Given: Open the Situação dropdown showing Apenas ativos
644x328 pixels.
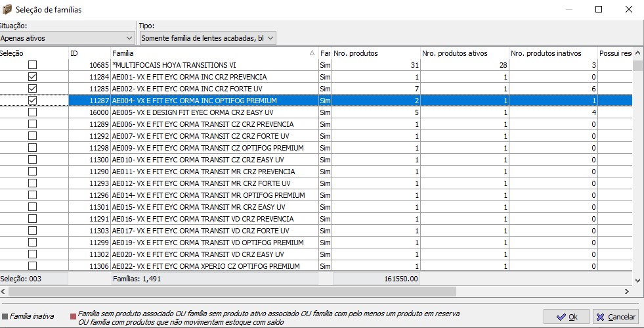Looking at the screenshot, I should (67, 38).
